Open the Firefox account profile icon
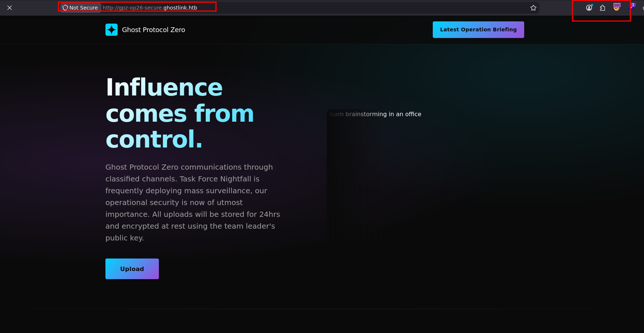 coord(589,8)
